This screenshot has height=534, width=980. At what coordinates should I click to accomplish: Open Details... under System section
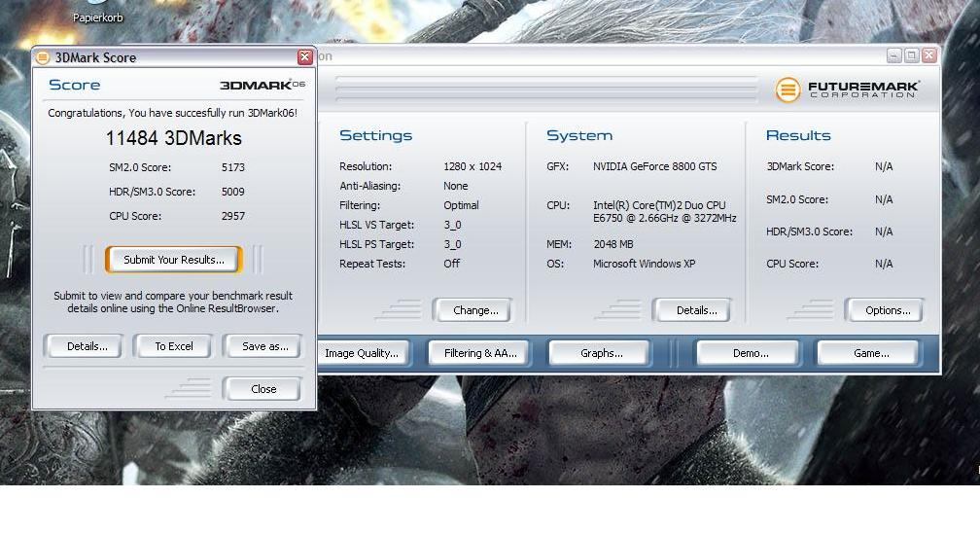pyautogui.click(x=692, y=310)
